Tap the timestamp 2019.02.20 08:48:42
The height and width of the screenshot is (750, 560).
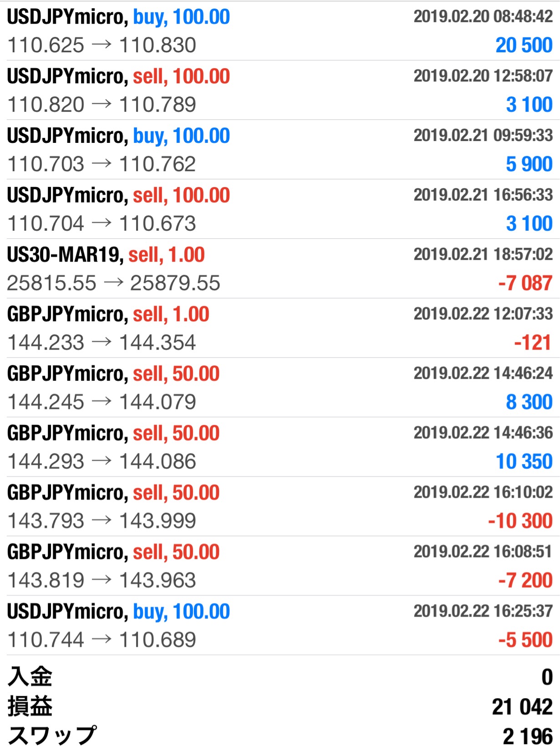[x=483, y=16]
